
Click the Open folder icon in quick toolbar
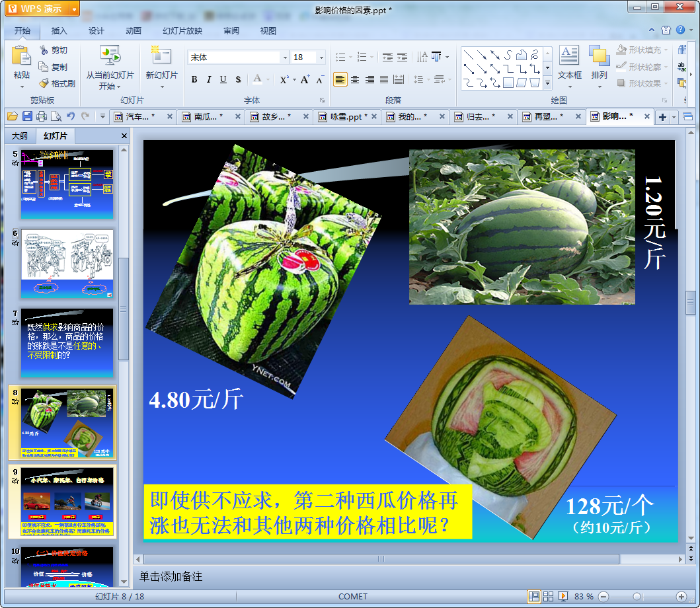(x=13, y=116)
